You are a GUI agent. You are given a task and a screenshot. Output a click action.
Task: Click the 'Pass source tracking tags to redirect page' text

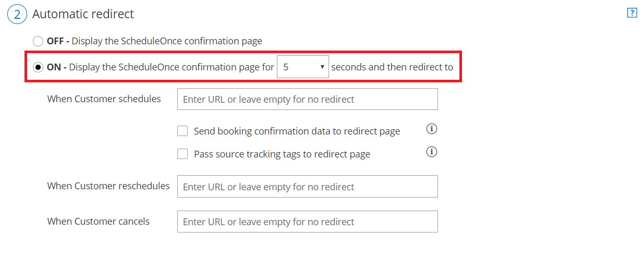coord(282,154)
